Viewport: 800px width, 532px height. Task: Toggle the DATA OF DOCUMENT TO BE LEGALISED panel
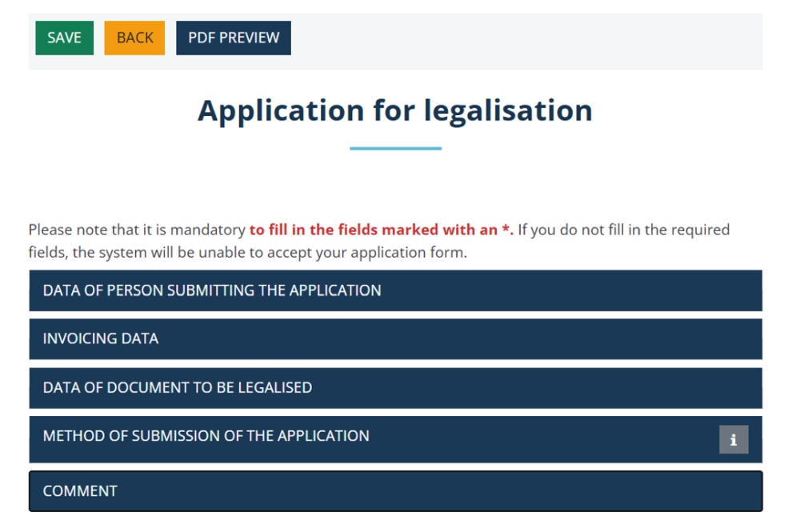coord(395,388)
